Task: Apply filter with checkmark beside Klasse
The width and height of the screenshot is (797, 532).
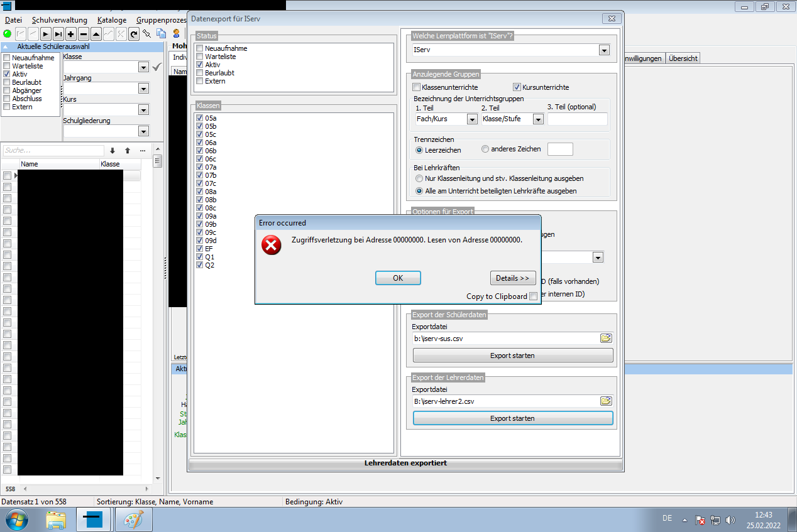Action: point(157,67)
